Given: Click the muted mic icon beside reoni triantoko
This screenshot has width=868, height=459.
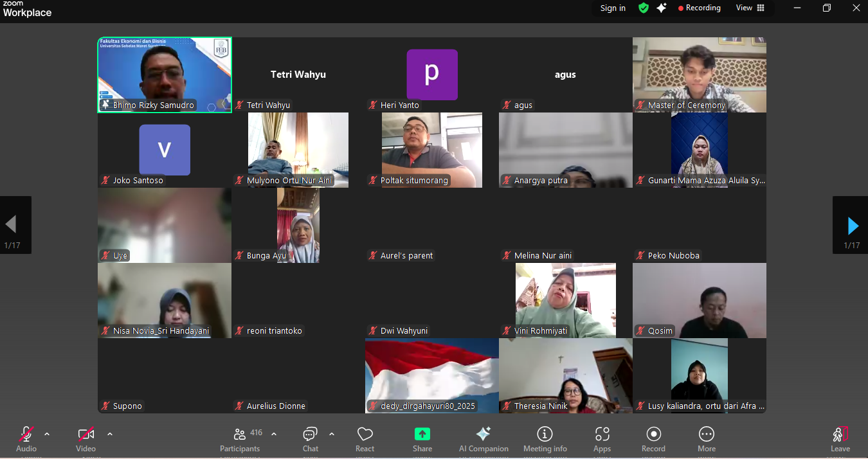Looking at the screenshot, I should click(x=239, y=331).
